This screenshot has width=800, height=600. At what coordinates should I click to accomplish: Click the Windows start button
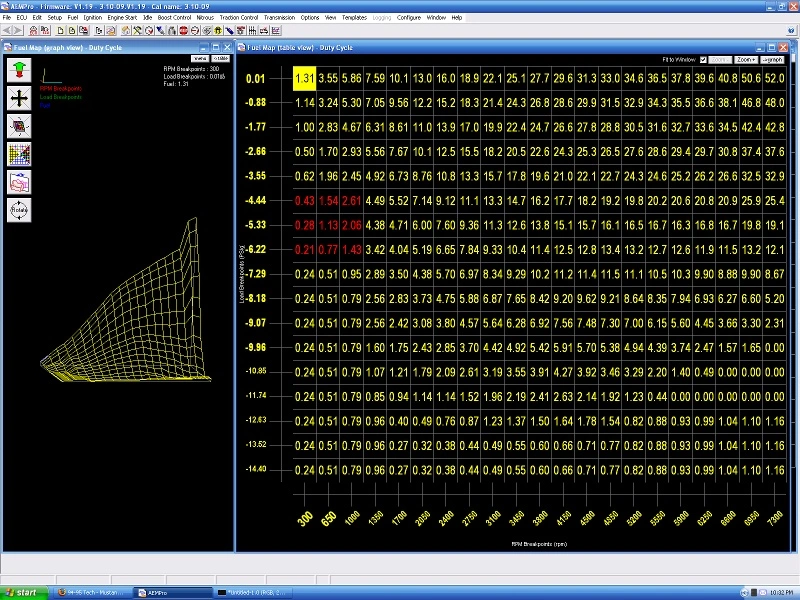24,592
